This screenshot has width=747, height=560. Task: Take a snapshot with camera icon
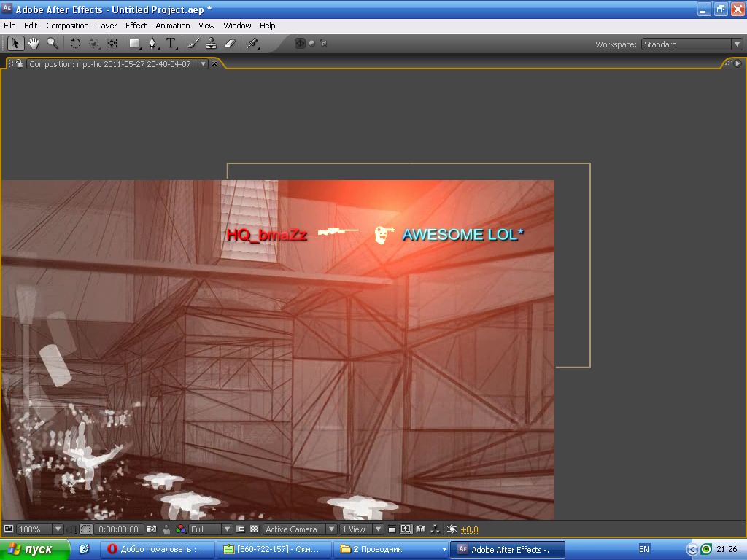(152, 529)
